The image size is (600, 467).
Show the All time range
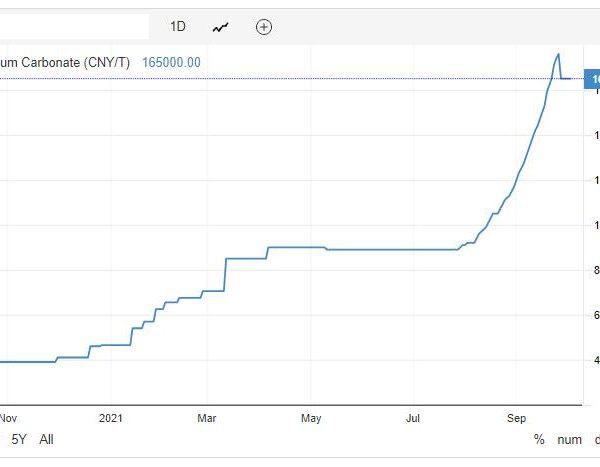pyautogui.click(x=46, y=439)
